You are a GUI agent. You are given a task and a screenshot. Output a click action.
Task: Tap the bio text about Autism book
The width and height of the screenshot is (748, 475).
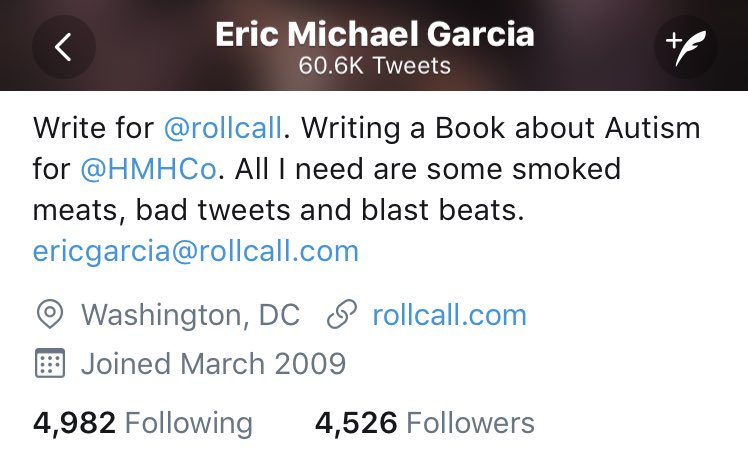tap(501, 128)
